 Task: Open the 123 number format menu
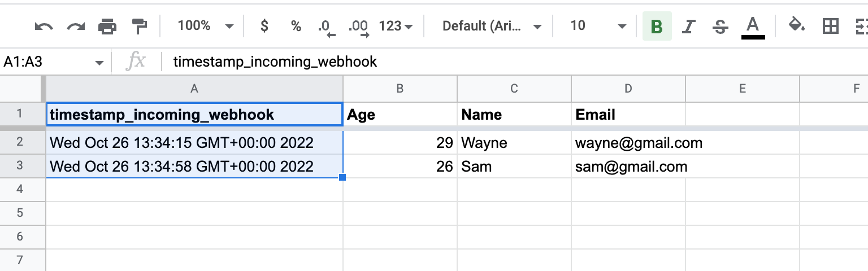pyautogui.click(x=396, y=26)
